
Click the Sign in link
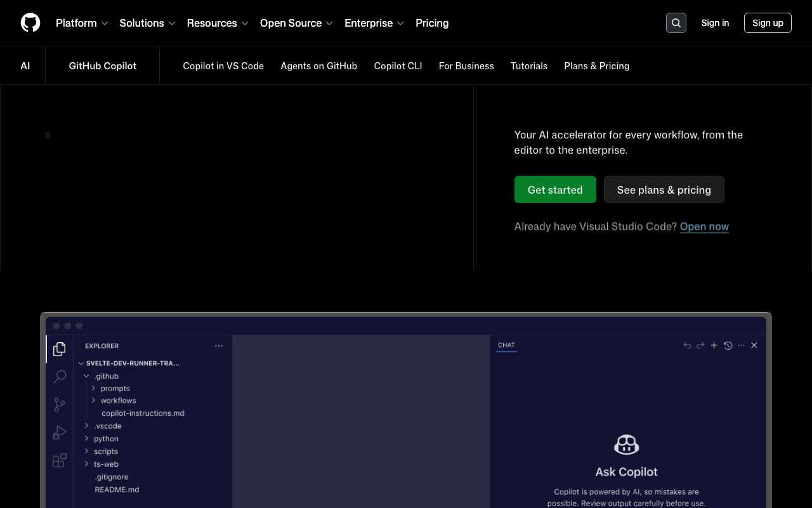[x=715, y=23]
